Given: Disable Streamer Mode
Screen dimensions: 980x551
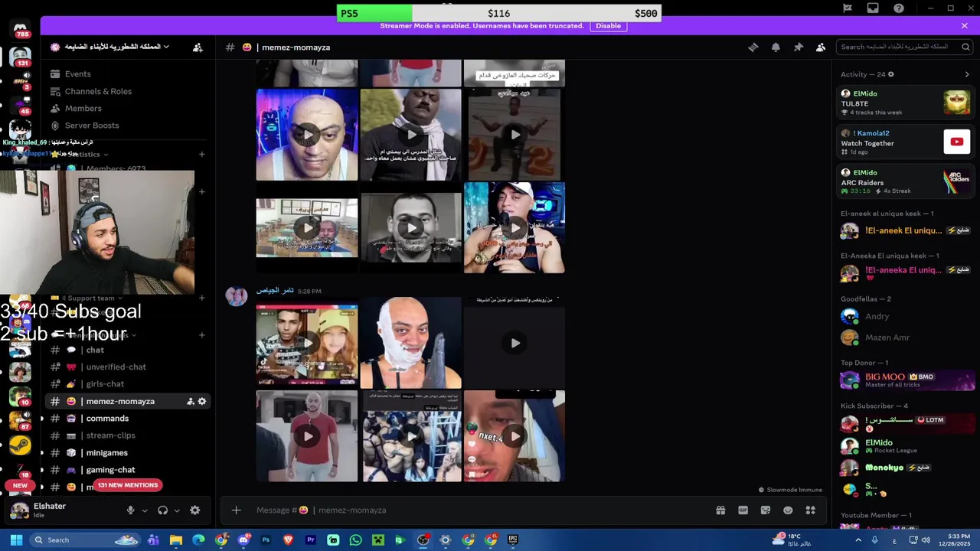Looking at the screenshot, I should point(609,26).
